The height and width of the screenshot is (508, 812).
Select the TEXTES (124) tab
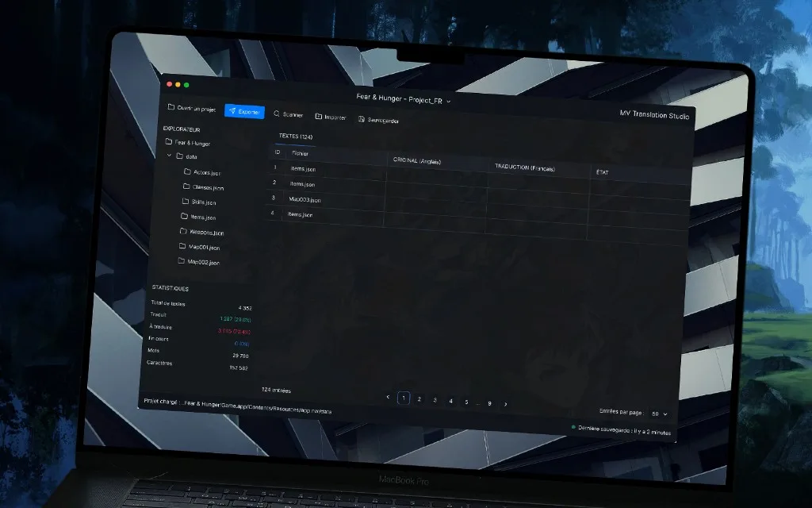[296, 137]
